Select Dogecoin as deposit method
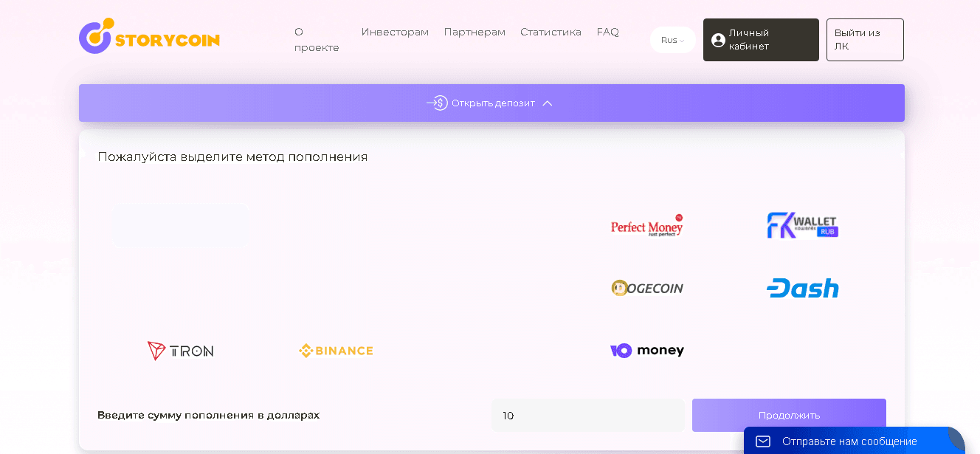This screenshot has height=454, width=980. [647, 288]
